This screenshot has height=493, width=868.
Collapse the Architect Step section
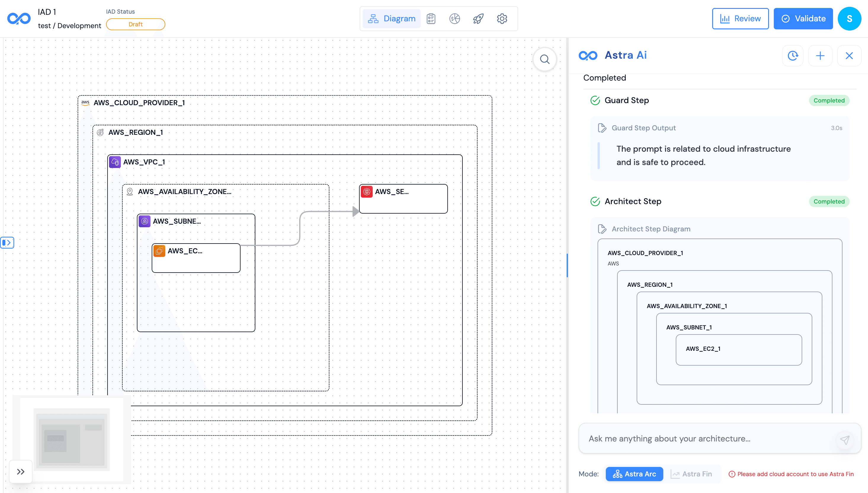[x=632, y=201]
